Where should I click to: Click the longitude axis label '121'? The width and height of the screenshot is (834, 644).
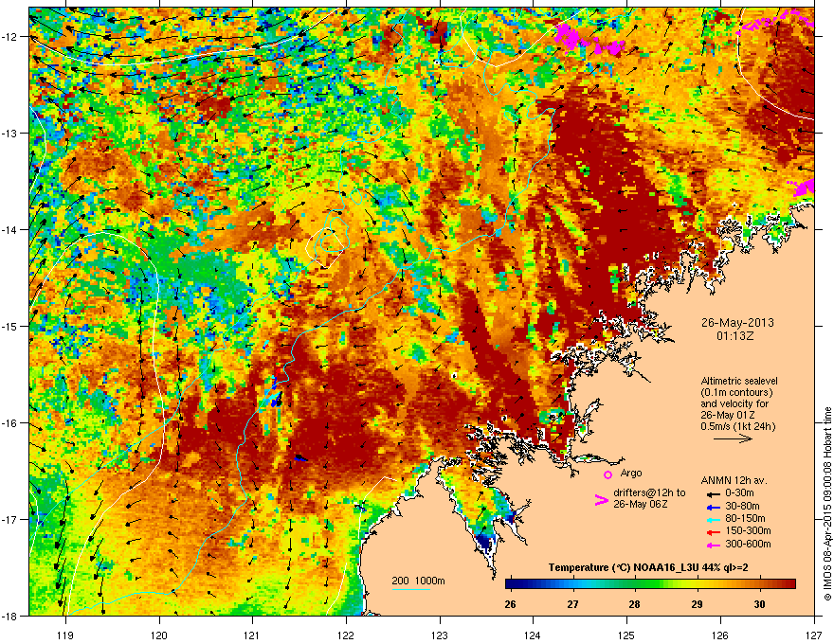tap(253, 635)
